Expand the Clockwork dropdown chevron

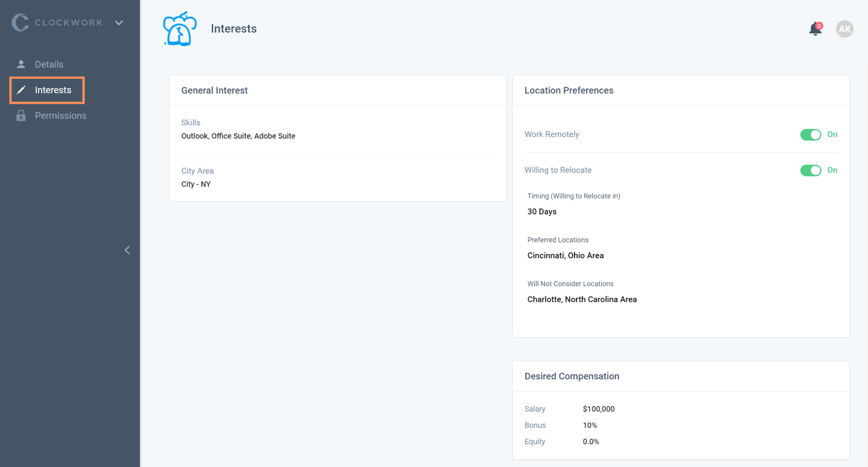[119, 23]
